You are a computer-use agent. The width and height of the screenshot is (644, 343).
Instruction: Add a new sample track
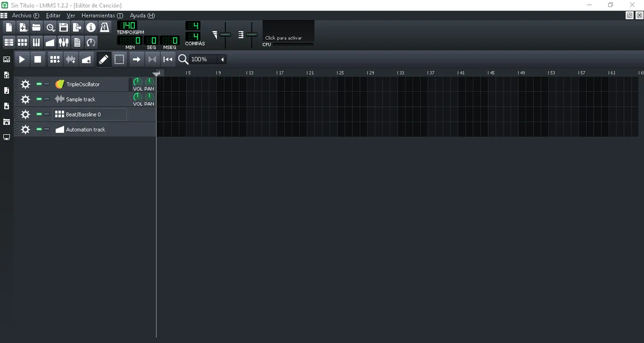[71, 59]
